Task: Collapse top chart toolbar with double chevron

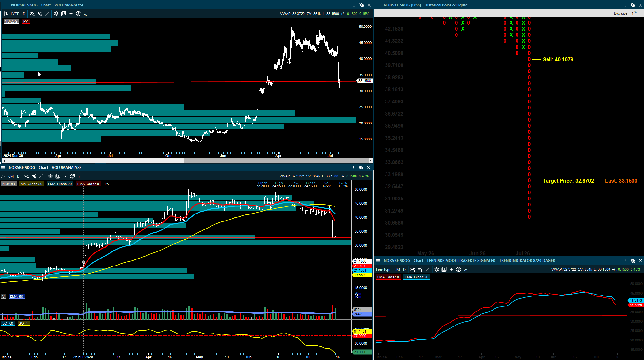Action: coord(85,14)
